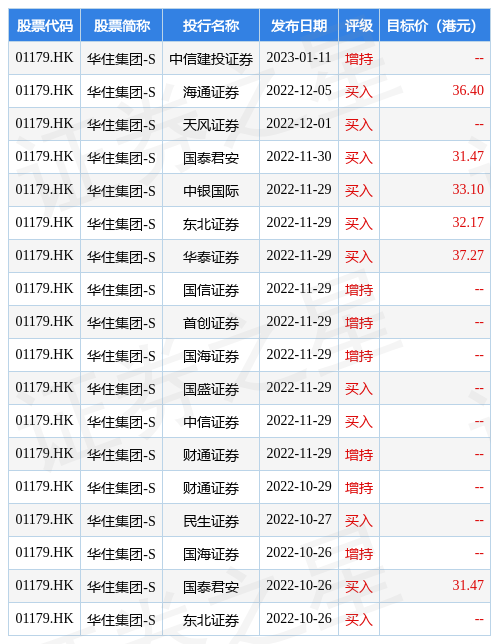
Task: Click 海通证券 target price 36.40
Action: (x=468, y=90)
